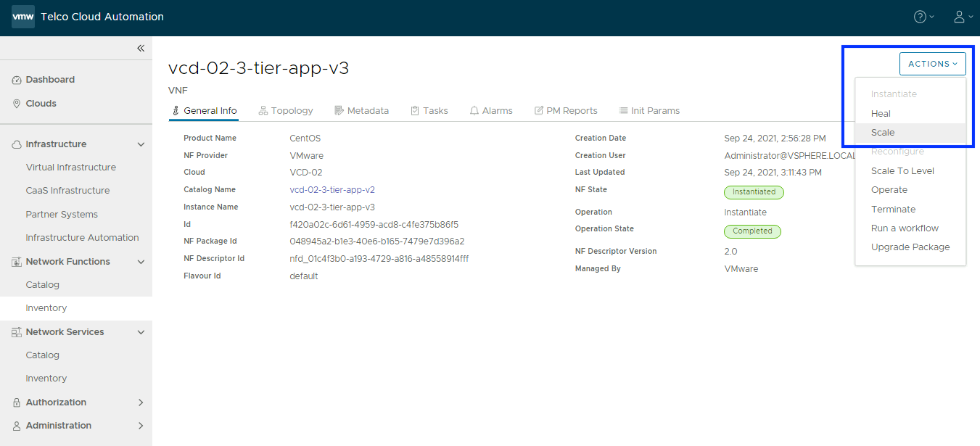
Task: Switch to the Topology tab
Action: click(286, 111)
